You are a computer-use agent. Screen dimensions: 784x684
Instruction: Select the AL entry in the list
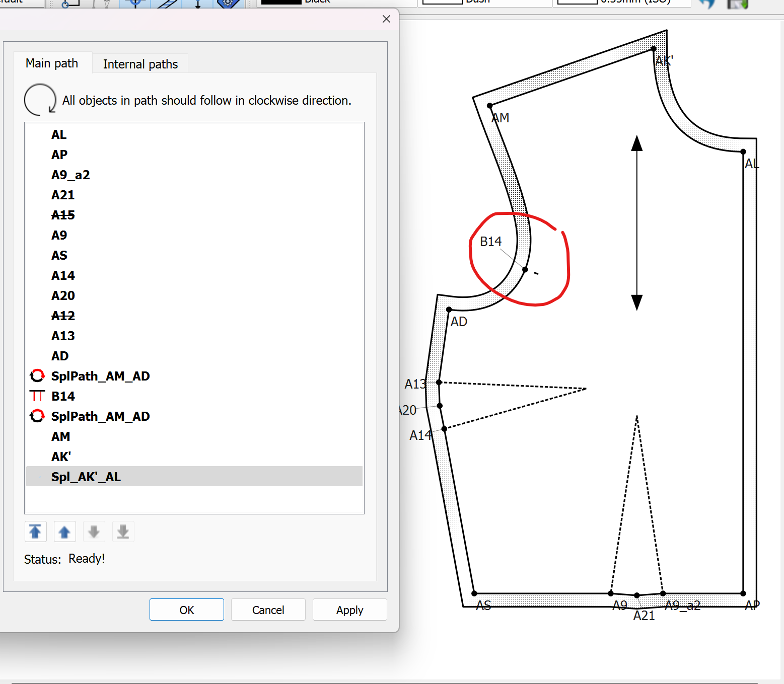click(59, 135)
